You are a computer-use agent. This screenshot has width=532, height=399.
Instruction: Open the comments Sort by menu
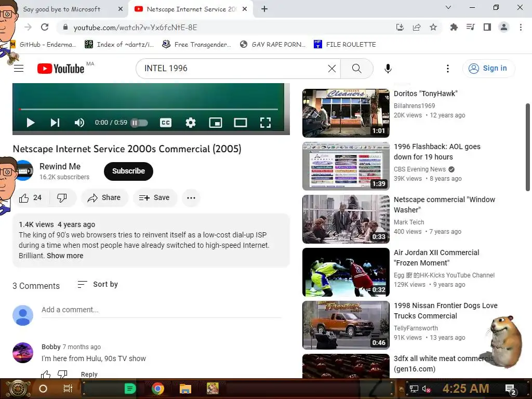coord(97,284)
